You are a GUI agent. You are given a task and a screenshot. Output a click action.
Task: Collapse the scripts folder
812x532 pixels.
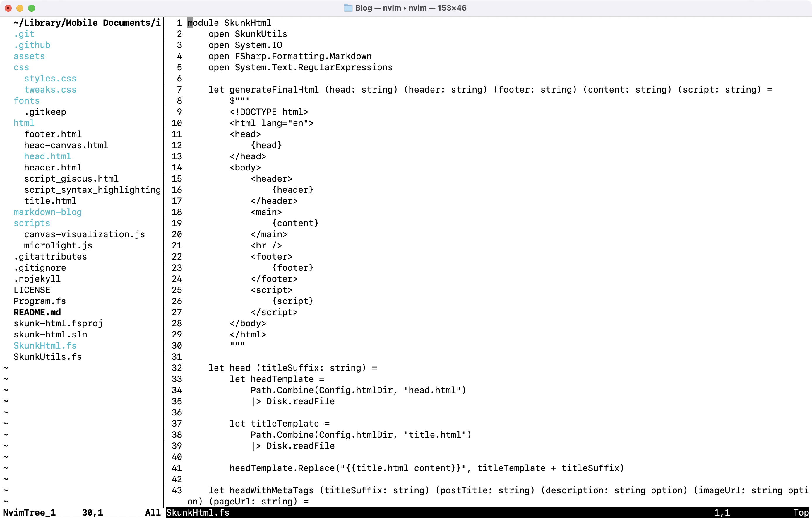point(32,223)
